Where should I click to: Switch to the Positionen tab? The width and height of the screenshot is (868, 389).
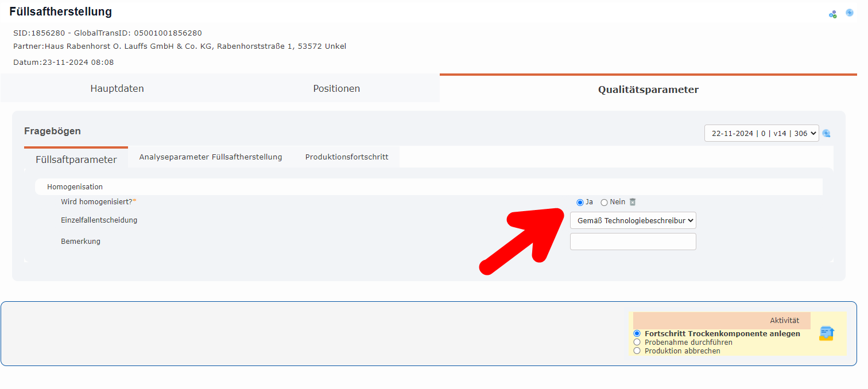[x=336, y=88]
